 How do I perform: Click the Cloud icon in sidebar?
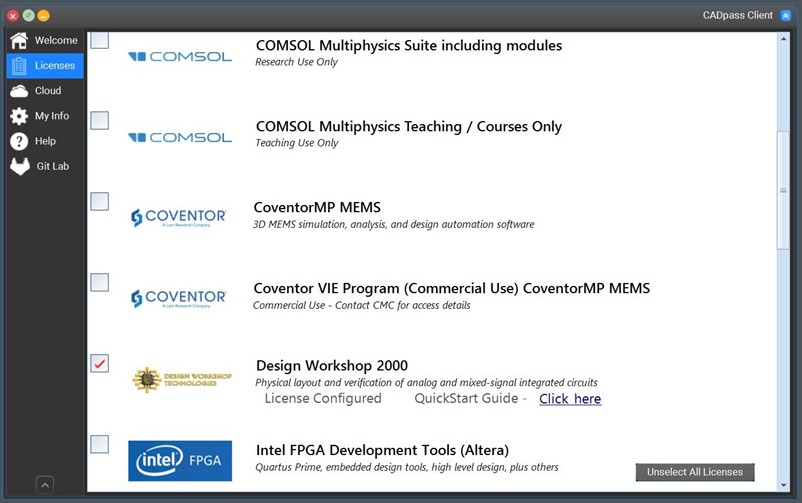pos(19,91)
